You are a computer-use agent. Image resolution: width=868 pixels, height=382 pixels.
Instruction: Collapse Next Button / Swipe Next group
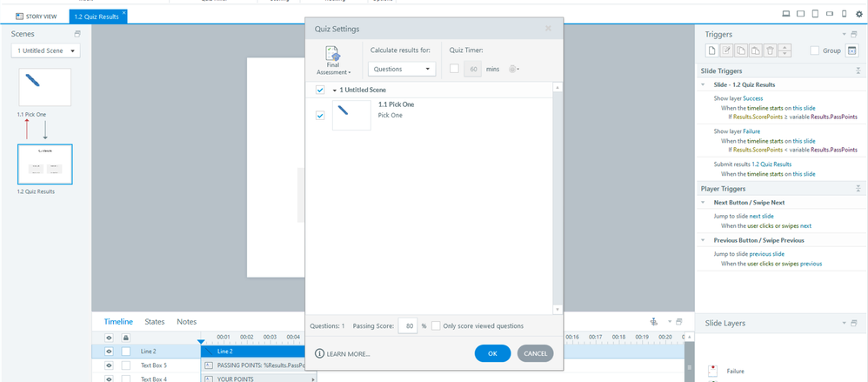[703, 203]
